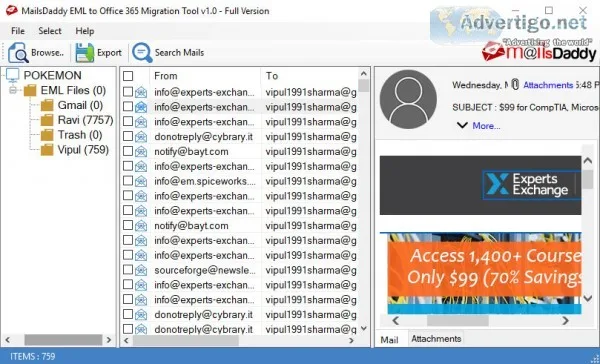Click the attachment paperclip icon
600x364 pixels.
coord(515,85)
